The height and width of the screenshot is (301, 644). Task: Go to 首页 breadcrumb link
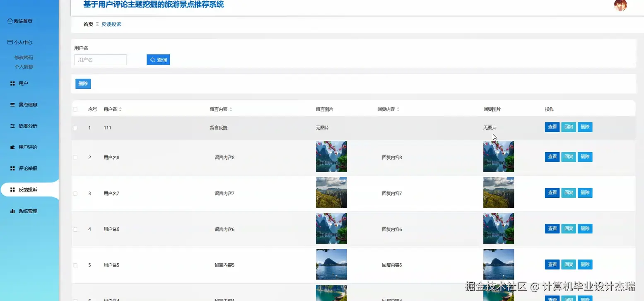click(88, 24)
